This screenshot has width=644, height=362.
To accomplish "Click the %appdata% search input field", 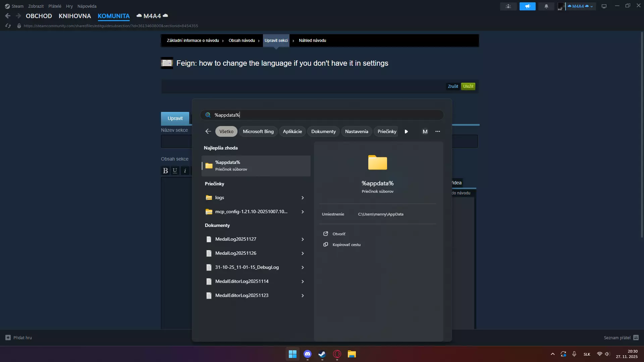I will coord(322,115).
